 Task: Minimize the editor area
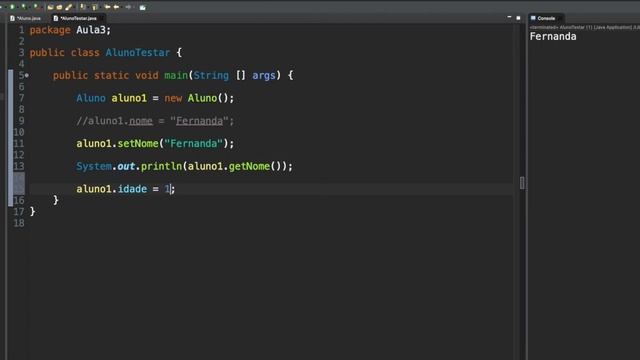(x=509, y=18)
